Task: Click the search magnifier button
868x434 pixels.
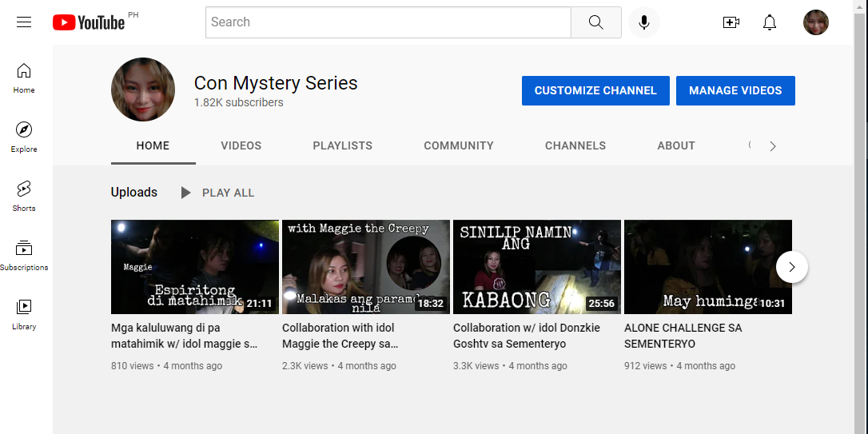Action: pyautogui.click(x=595, y=22)
